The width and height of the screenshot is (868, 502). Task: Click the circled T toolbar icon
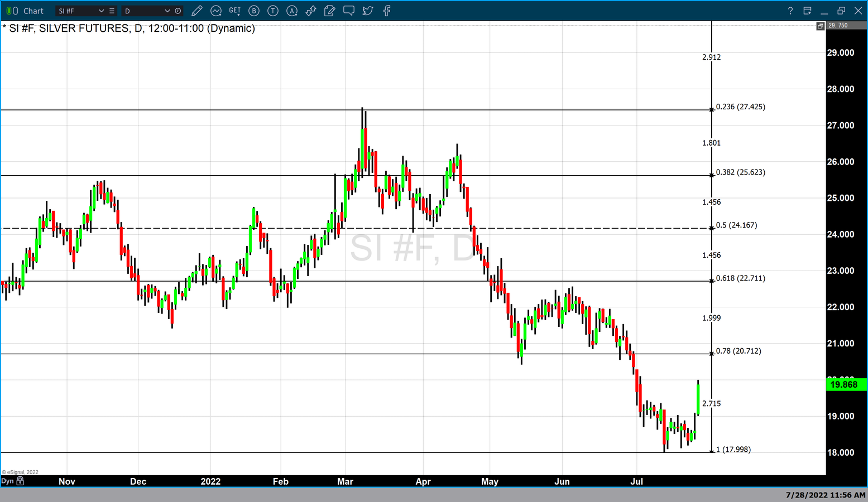[x=273, y=11]
